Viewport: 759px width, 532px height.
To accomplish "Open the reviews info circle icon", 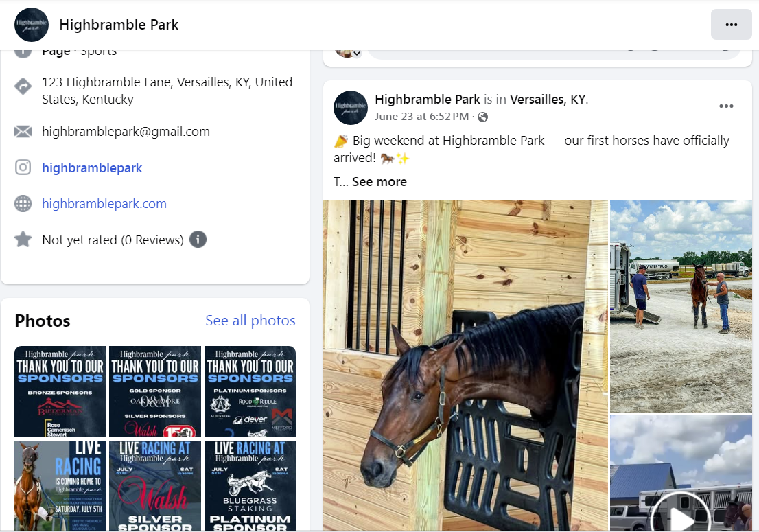I will 198,239.
